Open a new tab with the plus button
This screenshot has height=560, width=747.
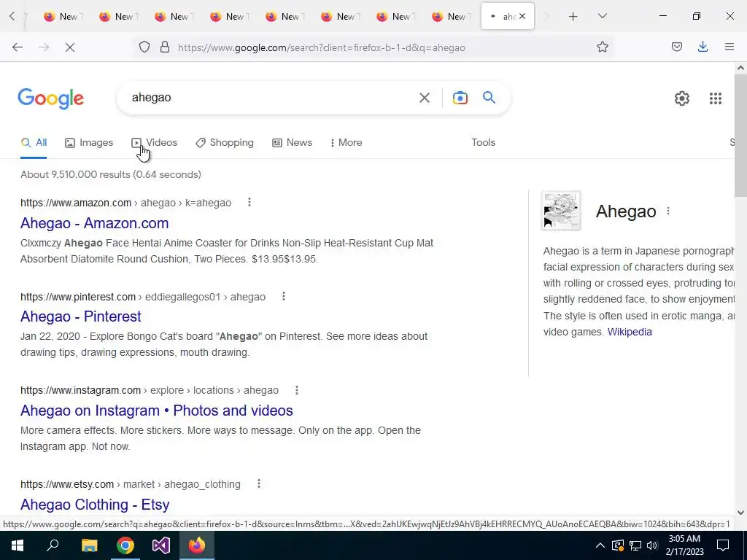coord(573,17)
